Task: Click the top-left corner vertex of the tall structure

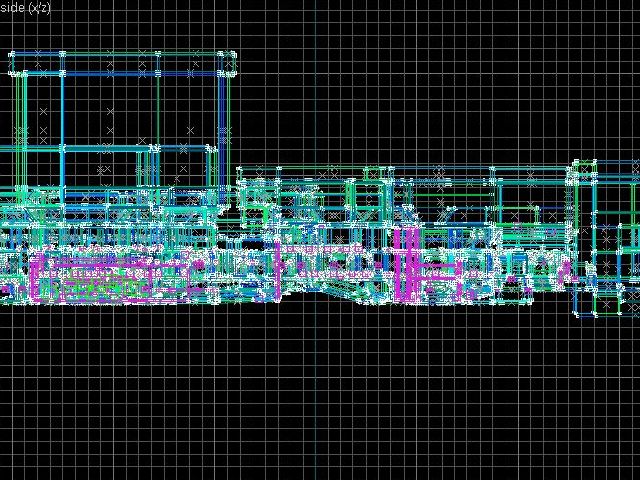Action: pos(14,53)
